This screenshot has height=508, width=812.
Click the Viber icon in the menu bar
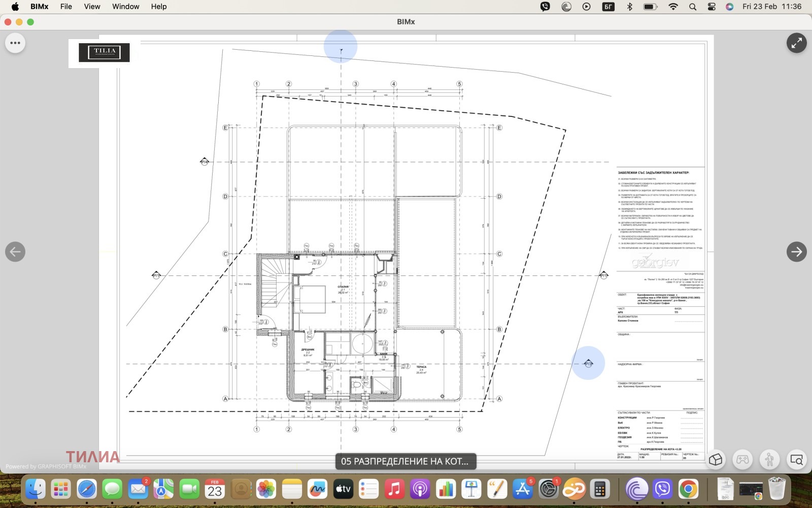[545, 7]
